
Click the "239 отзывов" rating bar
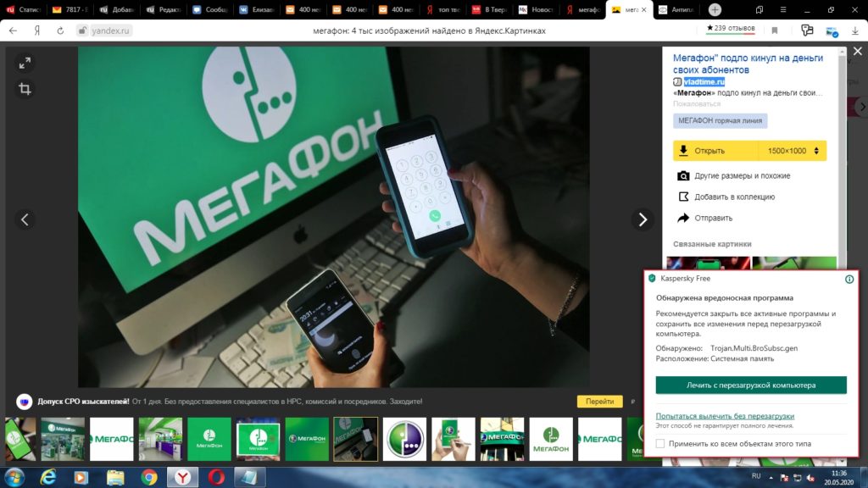pyautogui.click(x=732, y=27)
